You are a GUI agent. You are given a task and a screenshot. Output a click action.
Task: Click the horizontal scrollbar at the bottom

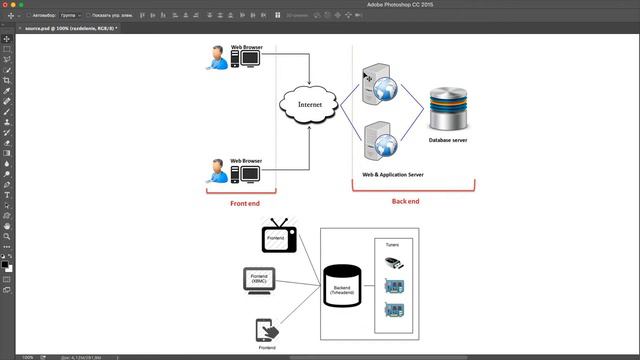coord(378,358)
